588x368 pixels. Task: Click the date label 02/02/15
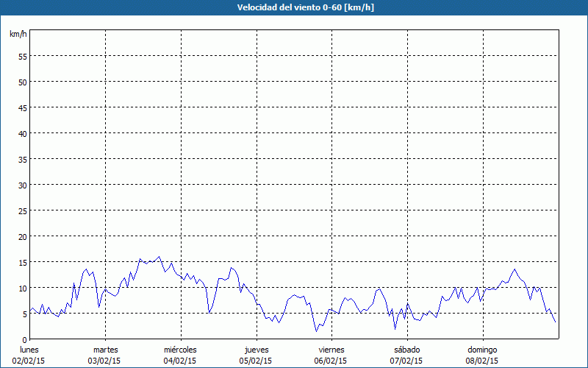tap(30, 361)
